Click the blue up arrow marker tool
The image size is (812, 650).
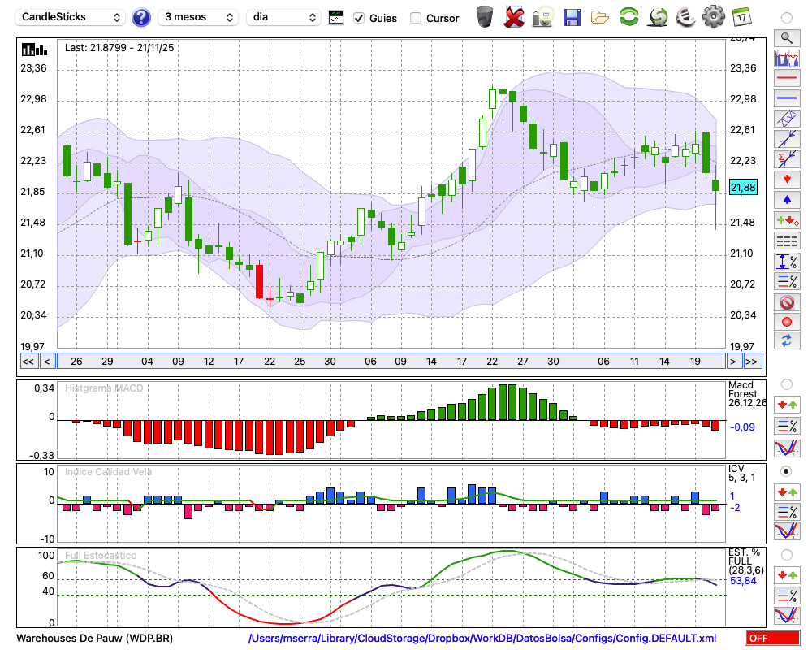coord(787,200)
